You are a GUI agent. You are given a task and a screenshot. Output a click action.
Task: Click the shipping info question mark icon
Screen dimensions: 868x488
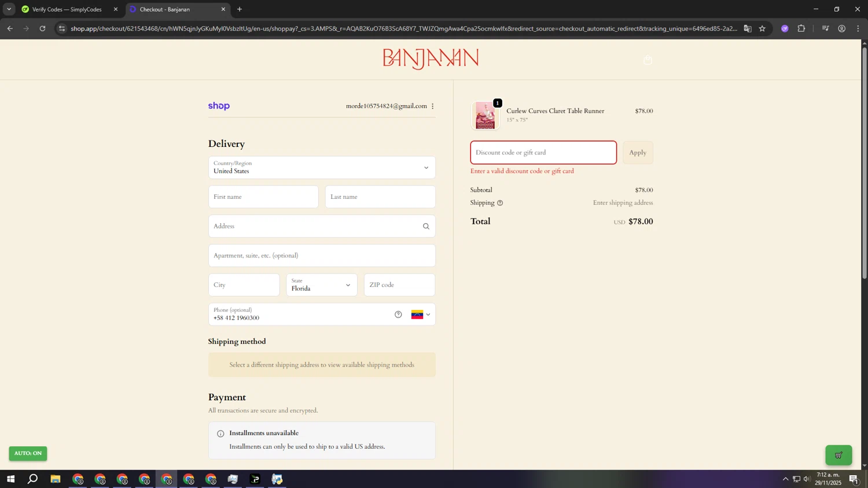click(x=500, y=203)
